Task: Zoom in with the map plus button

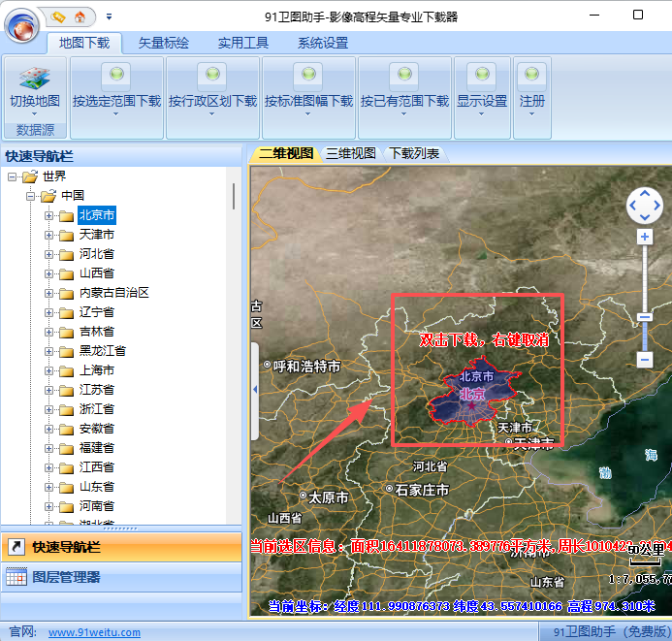Action: click(645, 237)
